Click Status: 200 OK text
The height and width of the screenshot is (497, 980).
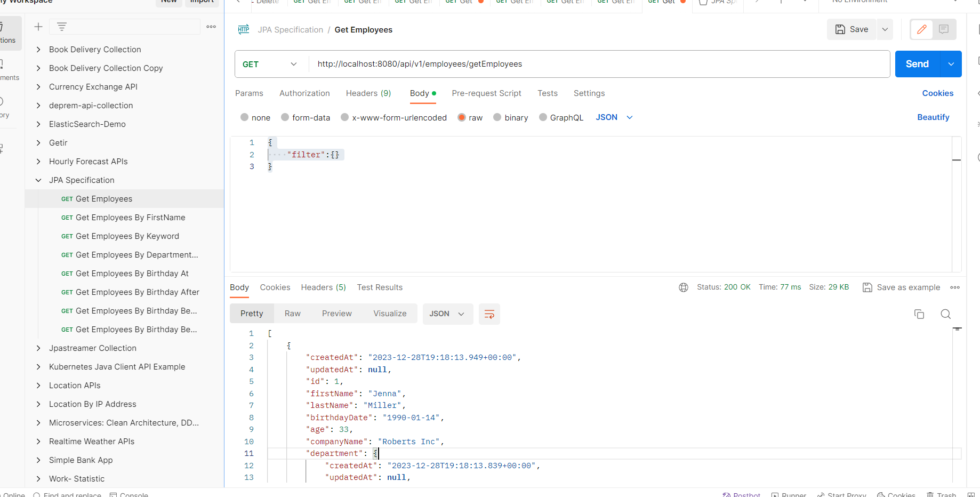click(x=724, y=287)
